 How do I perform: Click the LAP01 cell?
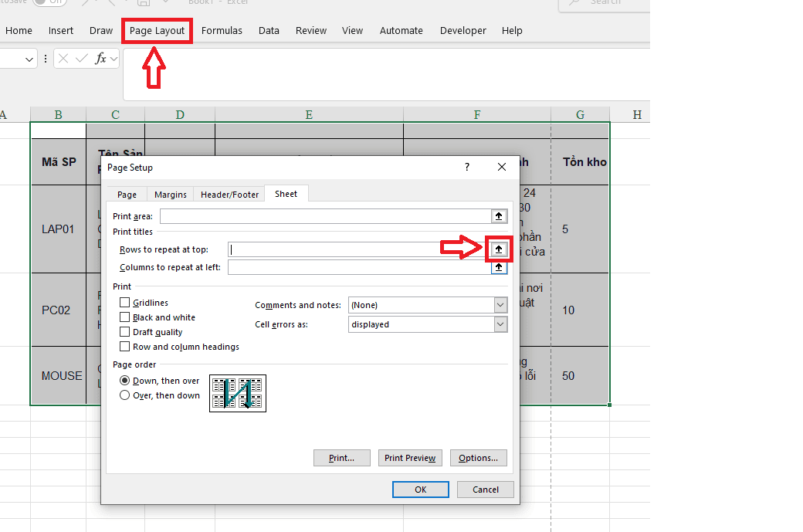click(59, 229)
